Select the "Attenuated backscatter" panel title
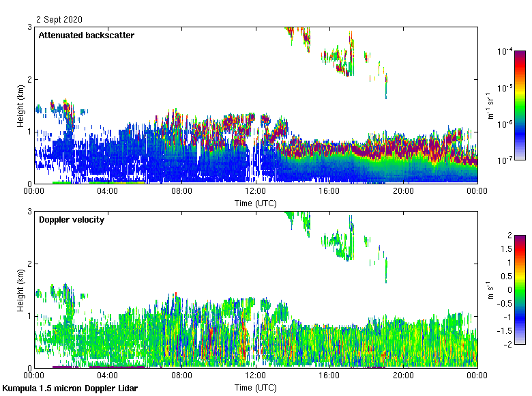This screenshot has height=396, width=532. 86,36
